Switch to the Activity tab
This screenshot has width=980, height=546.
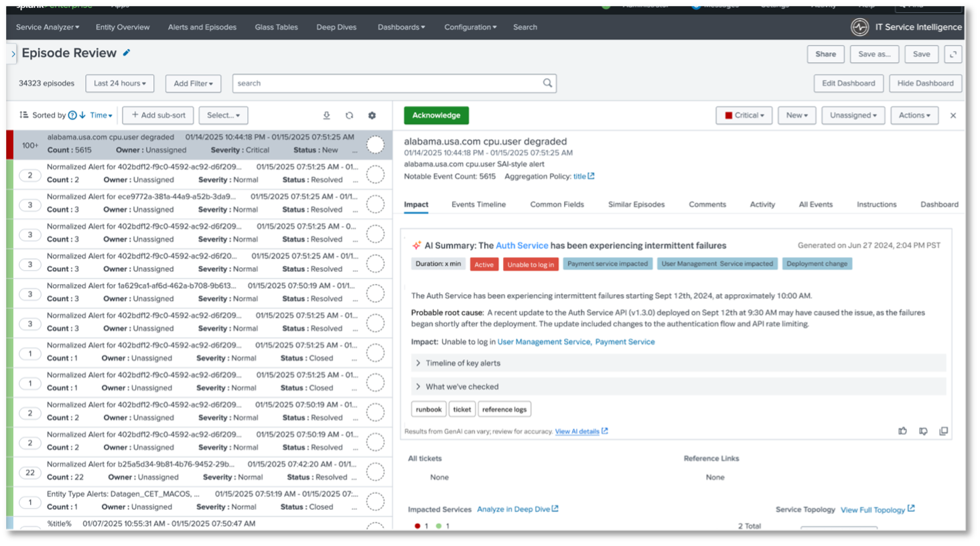click(762, 204)
